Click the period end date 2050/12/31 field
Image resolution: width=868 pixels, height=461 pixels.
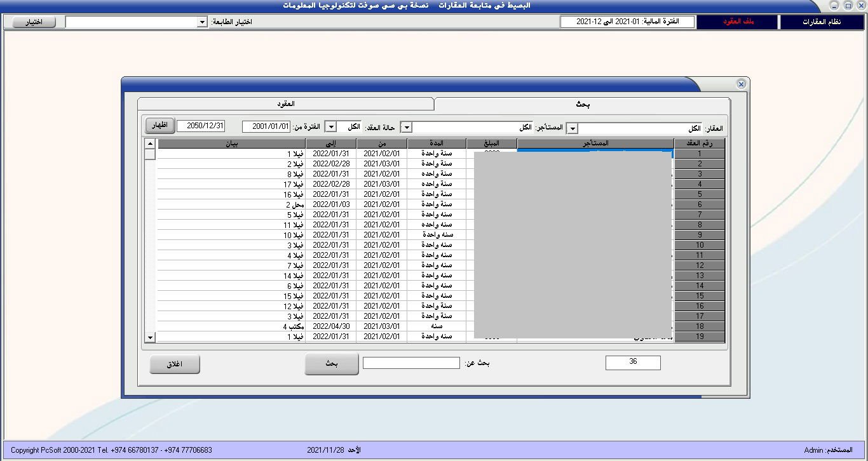[x=201, y=126]
